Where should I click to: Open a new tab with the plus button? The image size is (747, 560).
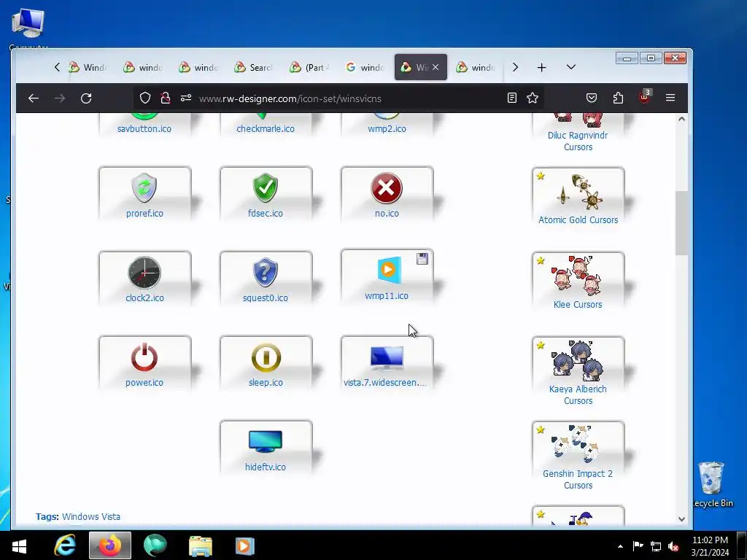542,68
